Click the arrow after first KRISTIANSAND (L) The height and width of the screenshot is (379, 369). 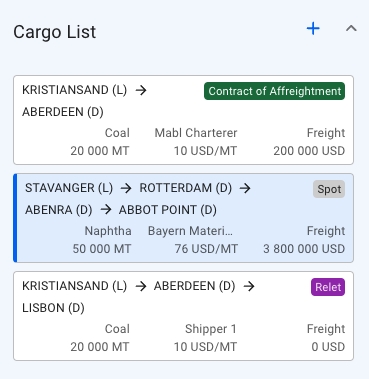tap(141, 90)
